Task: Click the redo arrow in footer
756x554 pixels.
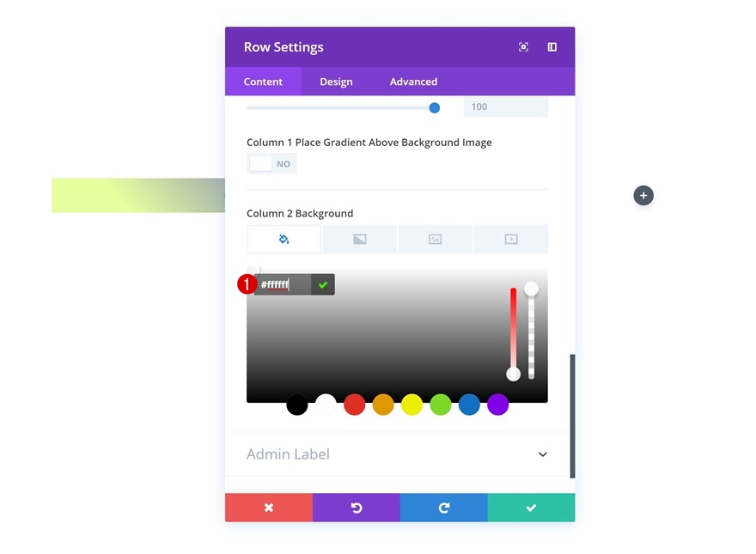Action: tap(444, 508)
